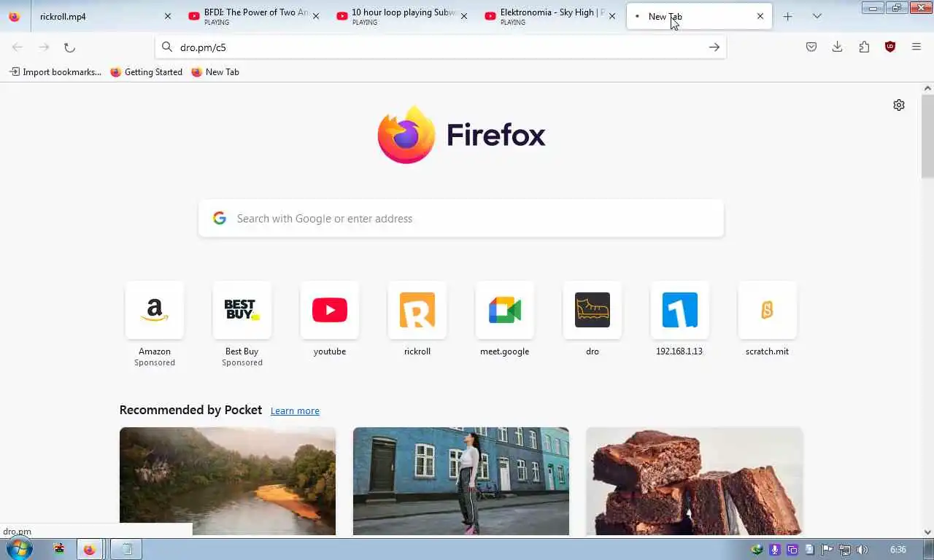
Task: Click the pinned Firefox tab icon
Action: point(14,16)
